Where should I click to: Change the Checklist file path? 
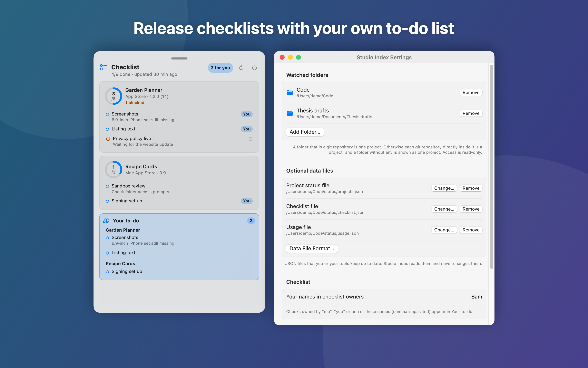[444, 209]
